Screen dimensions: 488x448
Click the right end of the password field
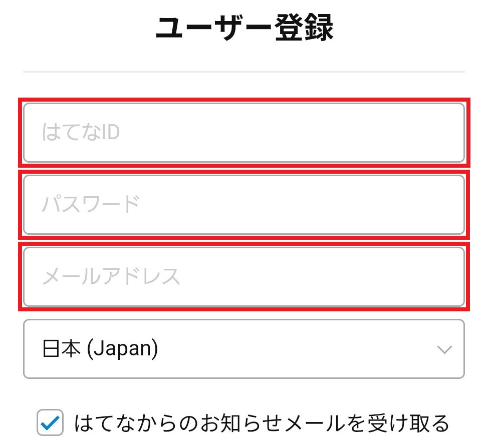tap(441, 205)
